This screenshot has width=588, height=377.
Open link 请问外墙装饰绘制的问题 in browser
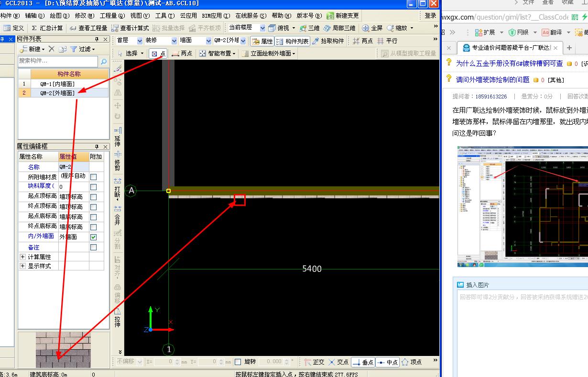[x=492, y=80]
